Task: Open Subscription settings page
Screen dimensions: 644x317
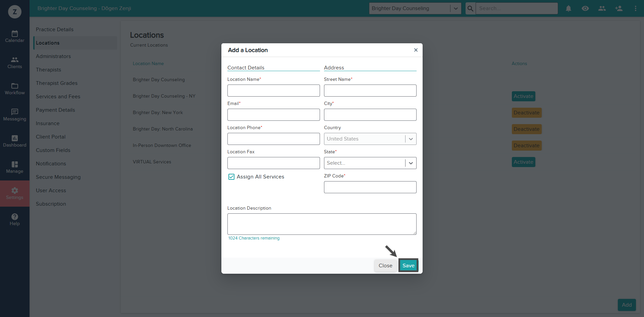Action: point(51,204)
